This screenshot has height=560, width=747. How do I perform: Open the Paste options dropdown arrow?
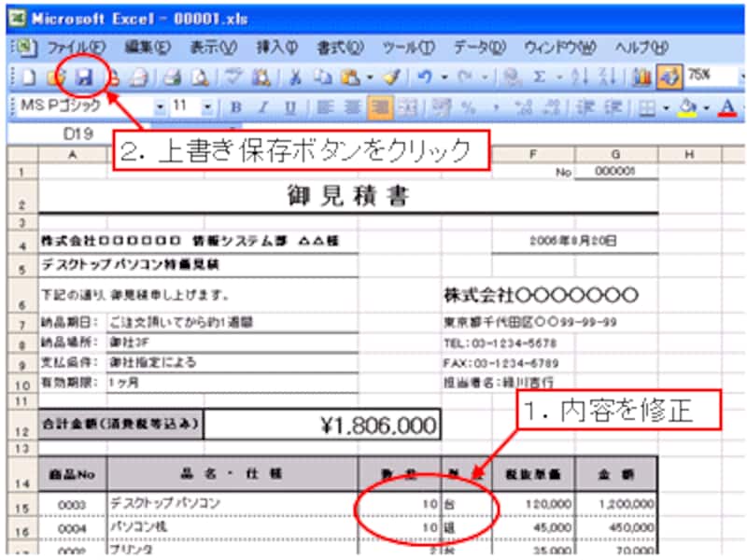coord(370,77)
